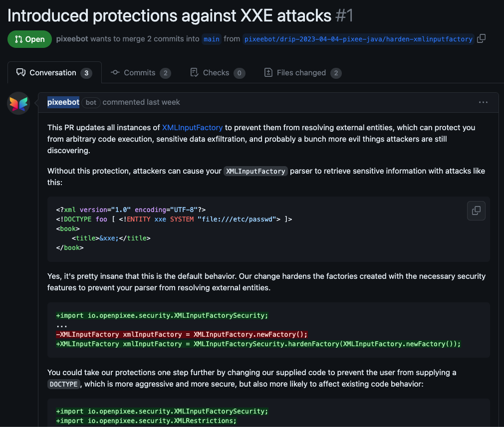
Task: Click the Open status badge
Action: pyautogui.click(x=29, y=38)
